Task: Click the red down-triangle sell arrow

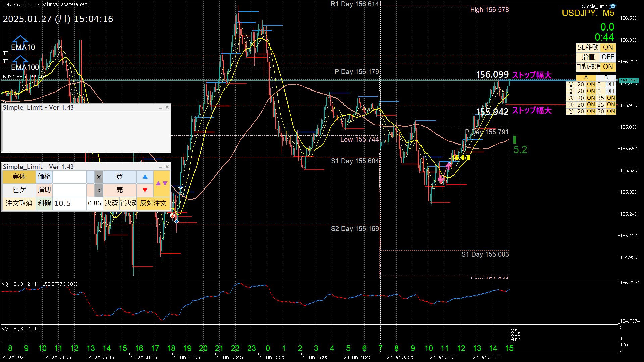Action: 145,190
